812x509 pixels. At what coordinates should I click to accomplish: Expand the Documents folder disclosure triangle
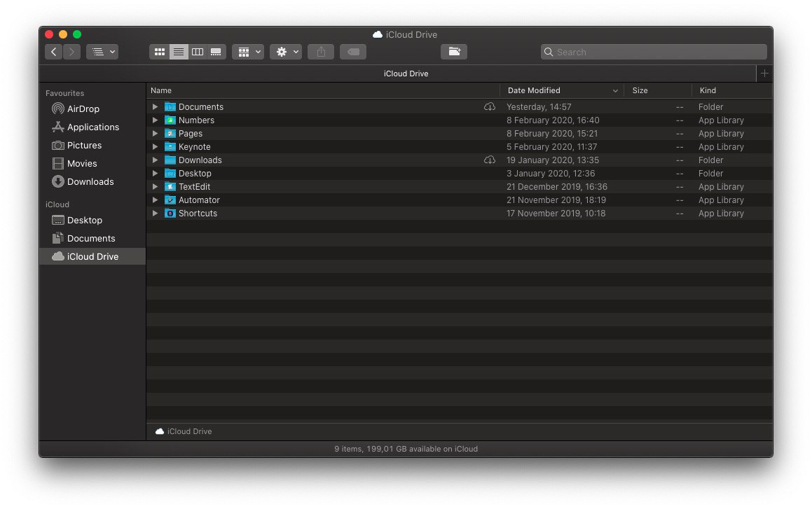pyautogui.click(x=155, y=107)
